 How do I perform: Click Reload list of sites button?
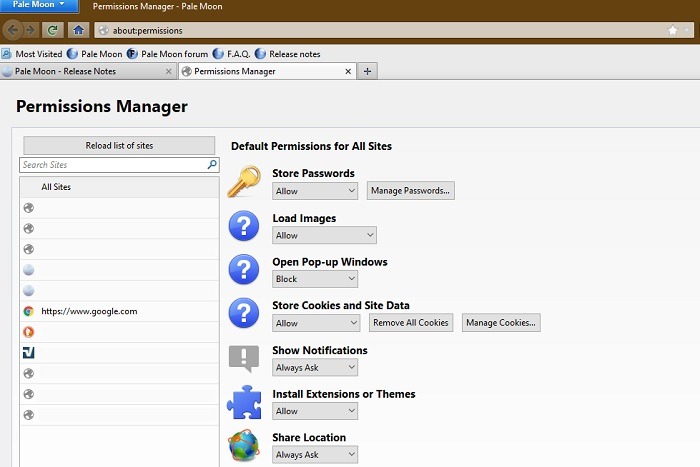[119, 146]
